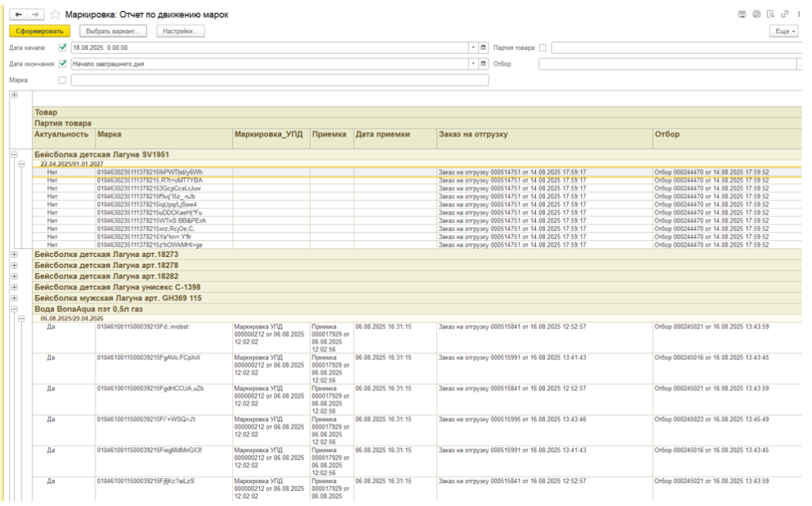This screenshot has width=812, height=506.
Task: Toggle the Марка filter checkbox
Action: (63, 80)
